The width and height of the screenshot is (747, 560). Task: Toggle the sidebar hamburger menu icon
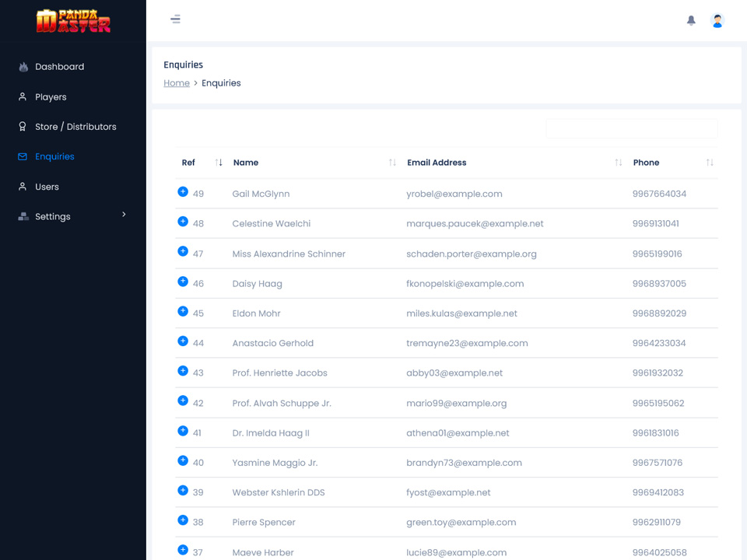point(175,19)
